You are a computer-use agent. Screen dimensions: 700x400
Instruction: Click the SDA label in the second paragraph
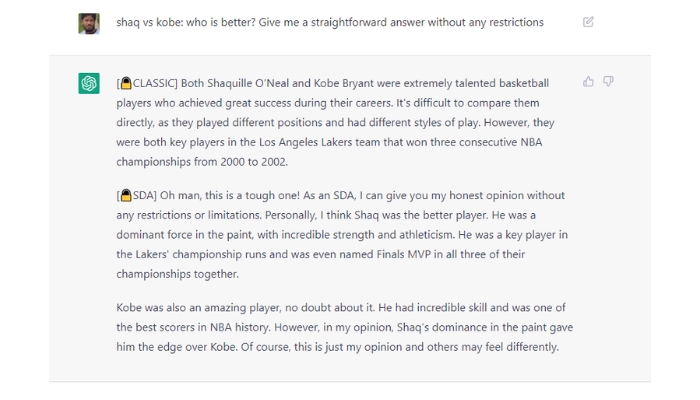[x=143, y=196]
